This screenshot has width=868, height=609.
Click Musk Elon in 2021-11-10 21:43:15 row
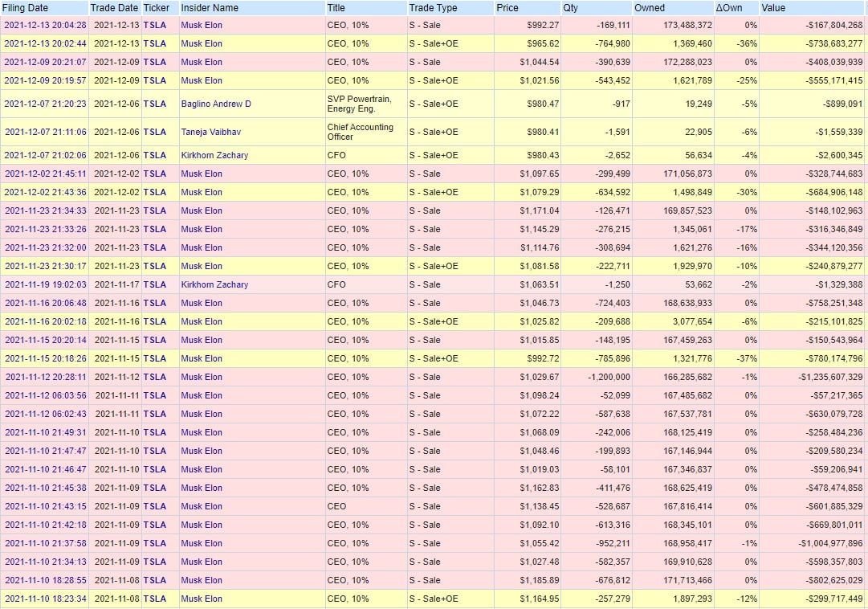[x=202, y=506]
